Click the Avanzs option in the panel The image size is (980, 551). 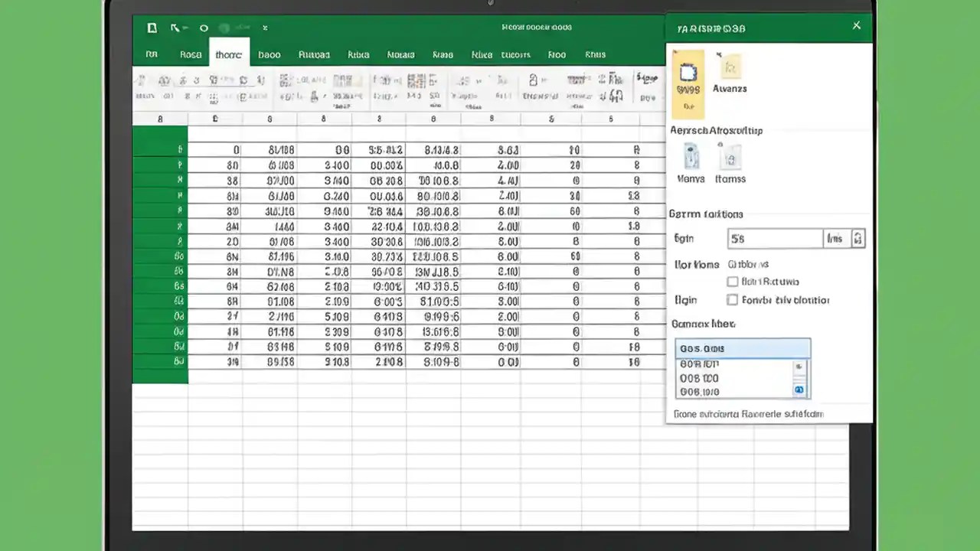click(x=730, y=73)
